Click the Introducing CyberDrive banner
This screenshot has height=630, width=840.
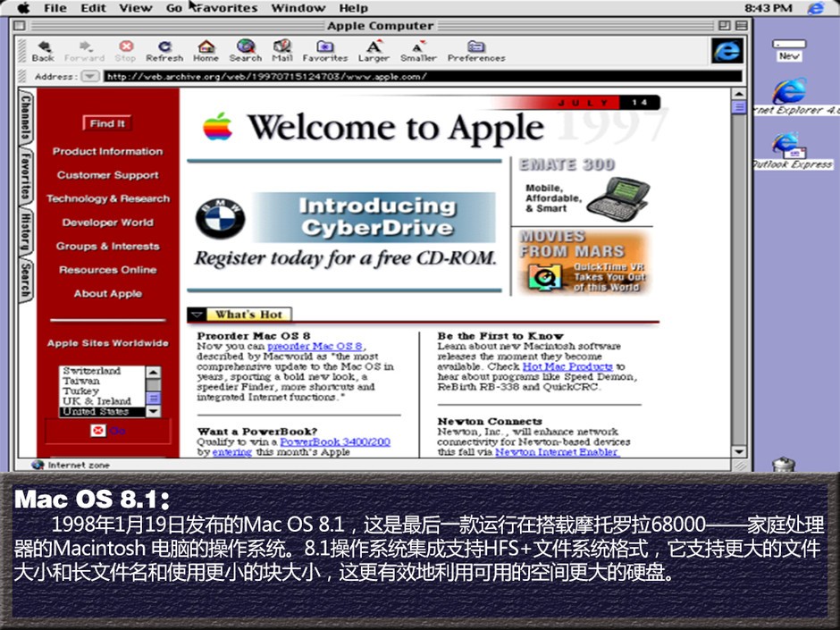click(x=374, y=217)
